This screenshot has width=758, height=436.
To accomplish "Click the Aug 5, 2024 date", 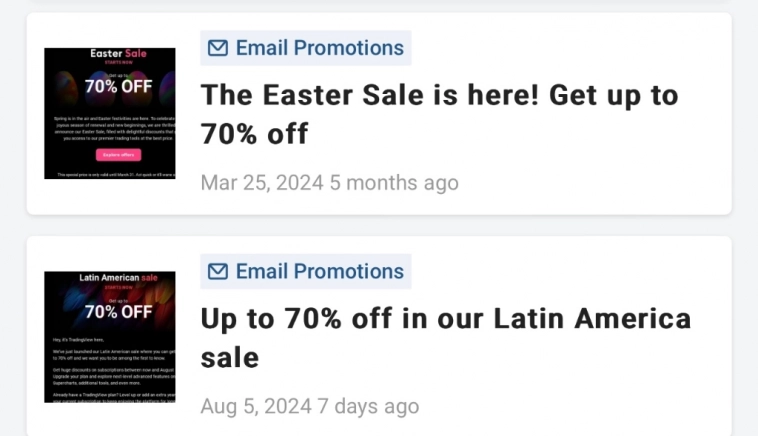I will point(256,407).
